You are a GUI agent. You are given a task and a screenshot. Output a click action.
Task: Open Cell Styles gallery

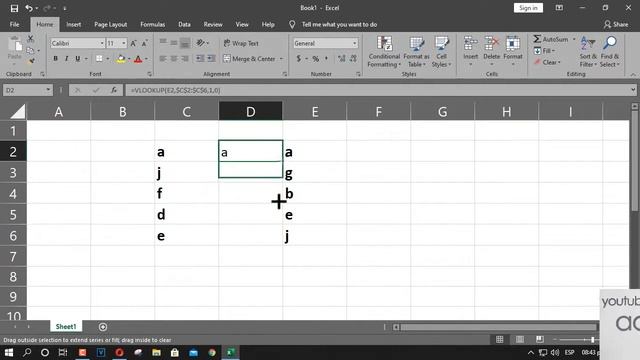(441, 51)
